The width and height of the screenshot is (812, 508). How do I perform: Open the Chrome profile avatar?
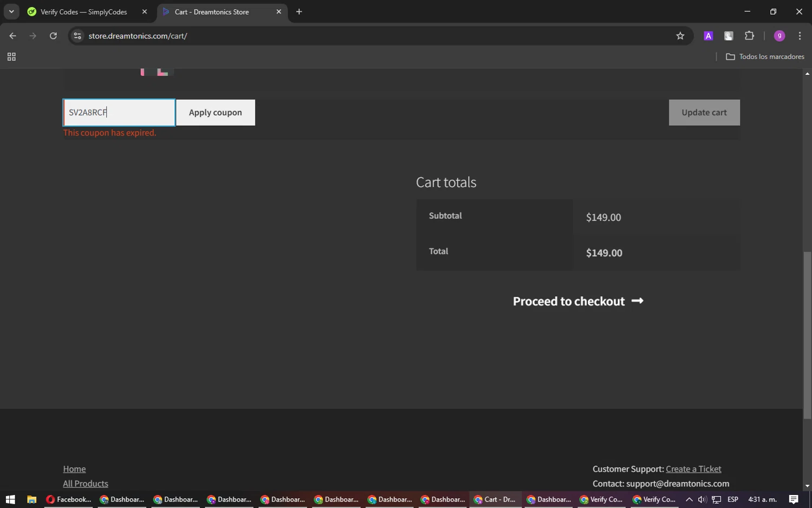pyautogui.click(x=780, y=36)
